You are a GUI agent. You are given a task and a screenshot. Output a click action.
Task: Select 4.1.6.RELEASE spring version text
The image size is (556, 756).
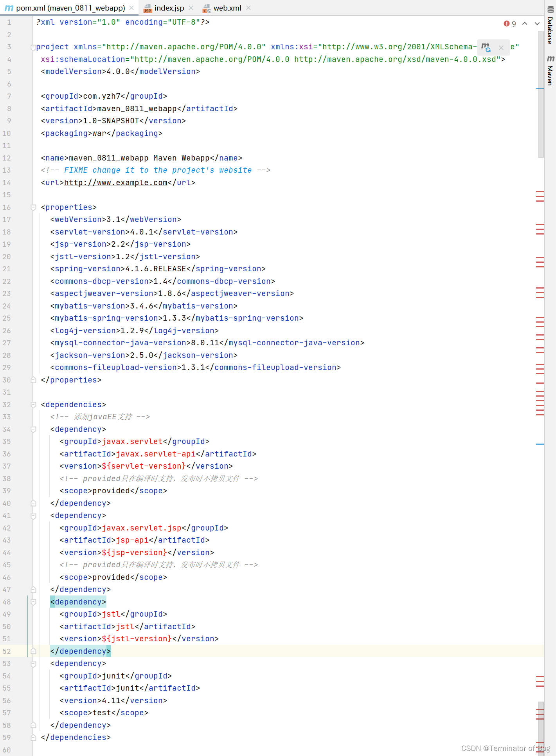point(156,269)
